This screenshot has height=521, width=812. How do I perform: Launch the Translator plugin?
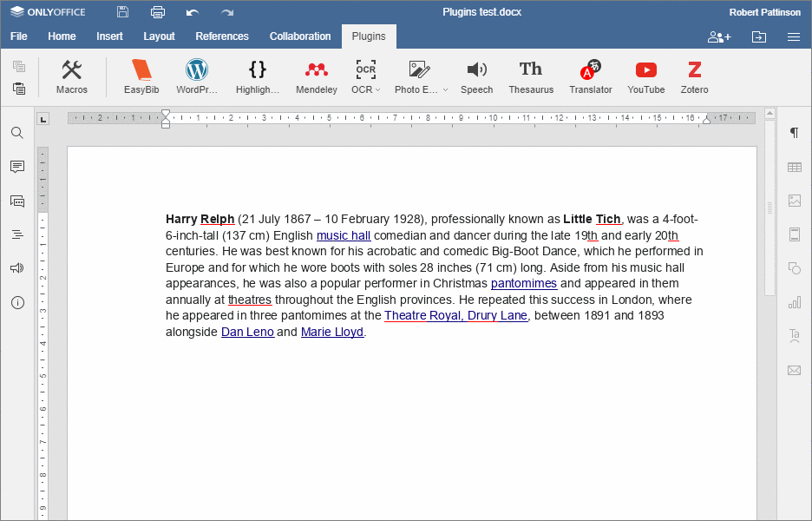coord(591,76)
